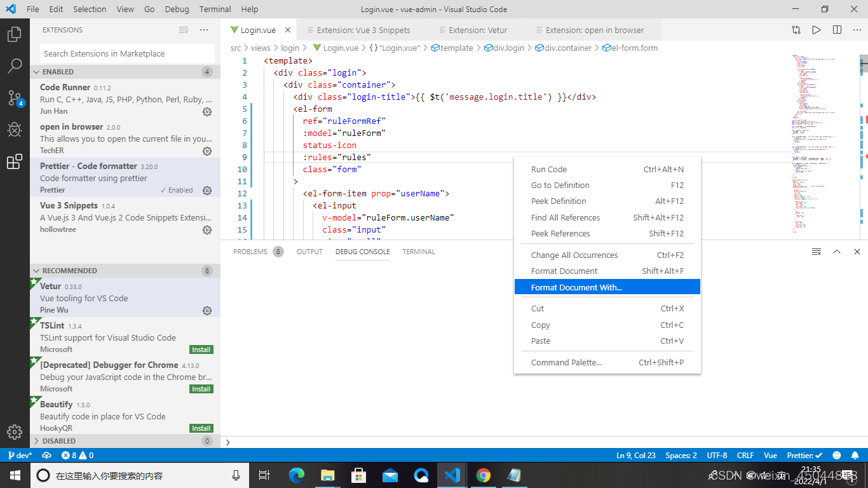Open notifications bell in status bar
Viewport: 868px width, 488px height.
coord(854,456)
